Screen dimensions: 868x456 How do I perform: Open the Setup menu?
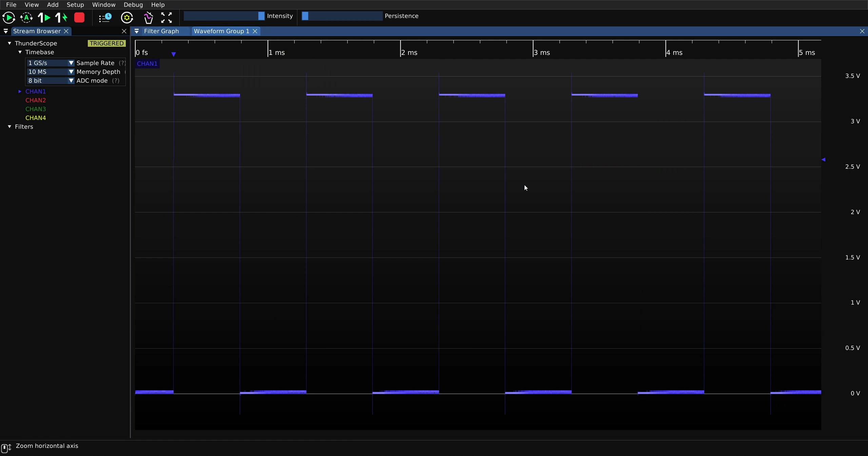75,5
